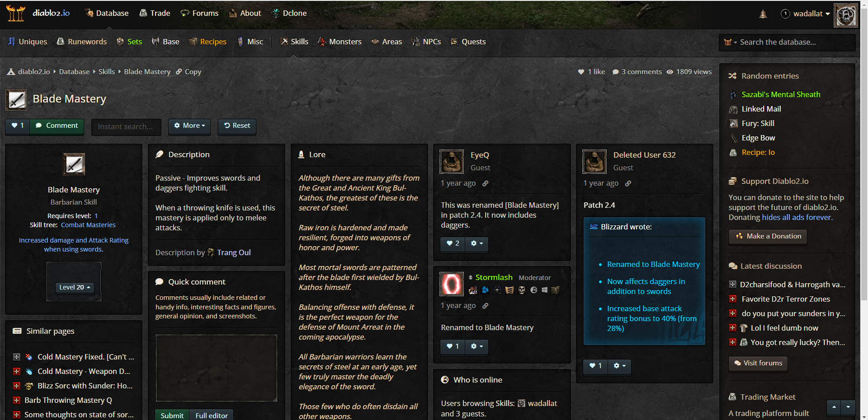Image resolution: width=868 pixels, height=420 pixels.
Task: Click the permalink icon on EyeQ's comment
Action: [x=485, y=183]
